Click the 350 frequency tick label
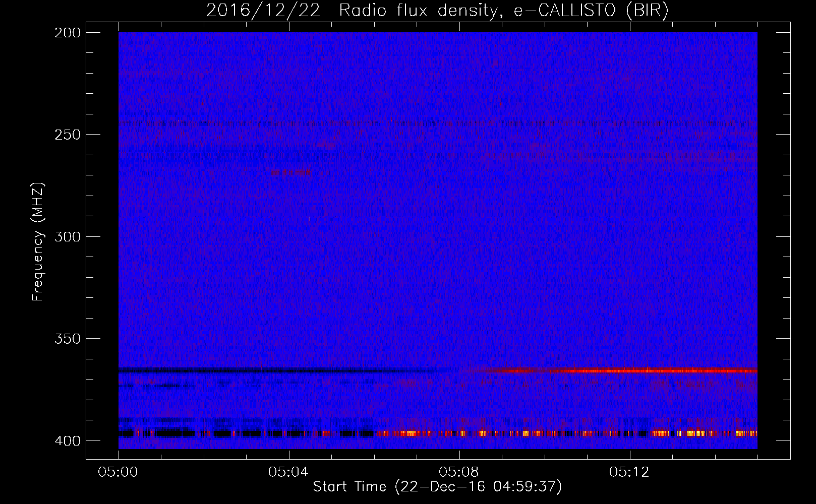The image size is (816, 504). click(67, 339)
